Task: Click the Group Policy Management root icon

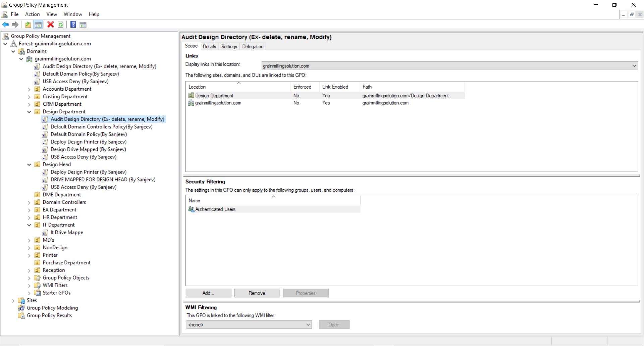Action: pyautogui.click(x=6, y=36)
